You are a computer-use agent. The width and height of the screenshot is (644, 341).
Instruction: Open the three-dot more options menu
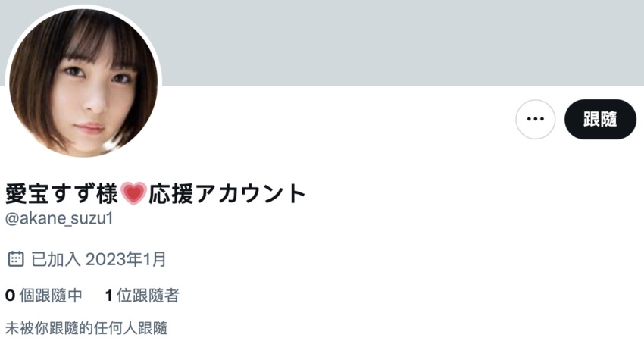535,119
